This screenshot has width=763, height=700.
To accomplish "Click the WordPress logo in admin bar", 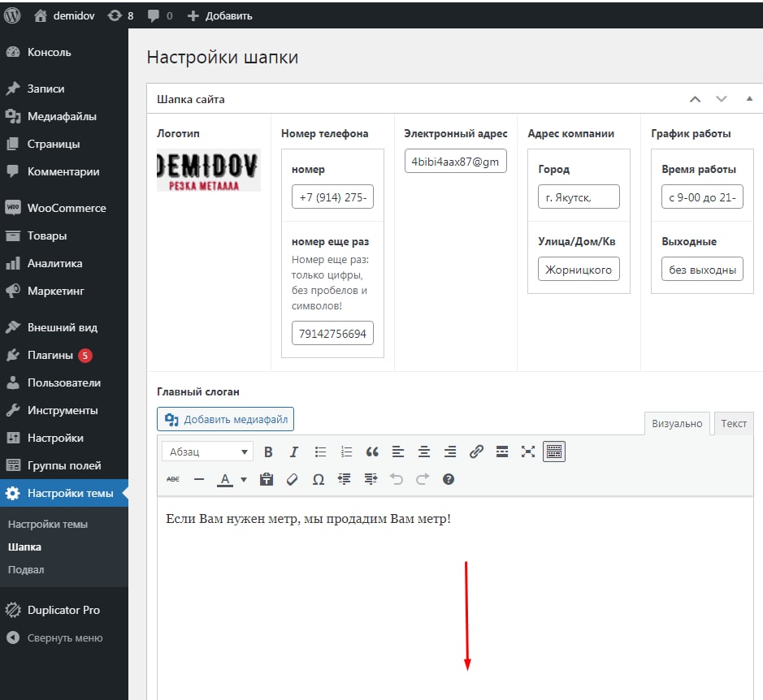I will pos(12,15).
